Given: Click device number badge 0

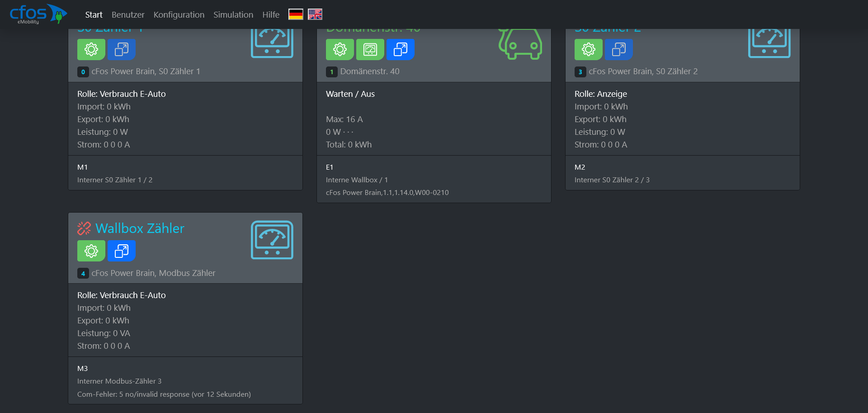Looking at the screenshot, I should [x=83, y=72].
